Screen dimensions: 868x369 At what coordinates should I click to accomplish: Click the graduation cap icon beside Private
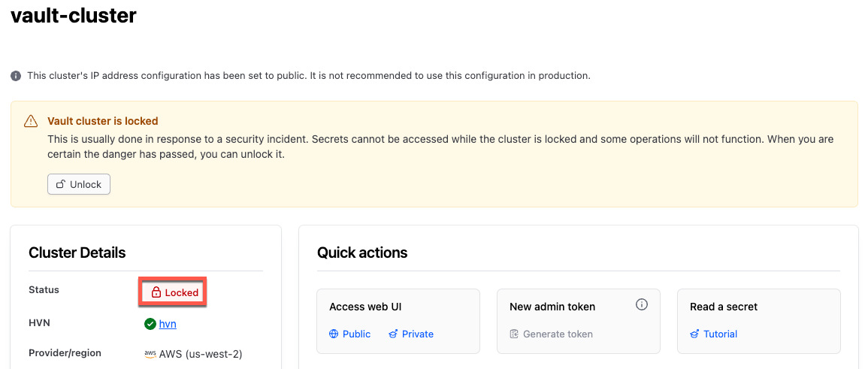tap(393, 334)
